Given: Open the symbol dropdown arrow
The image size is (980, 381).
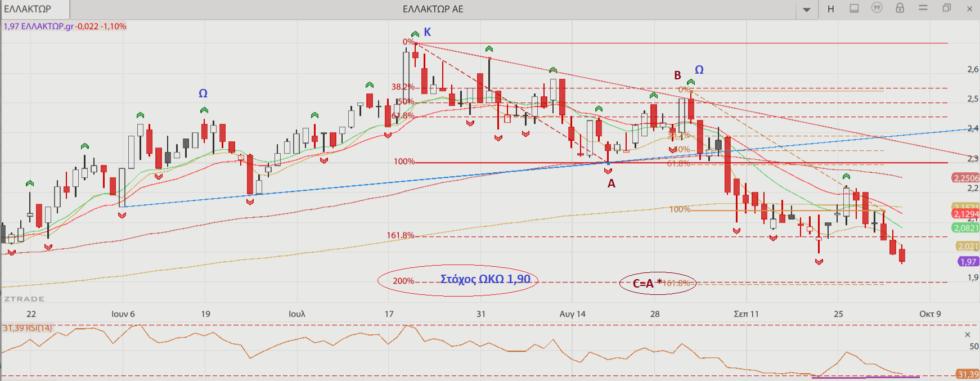Looking at the screenshot, I should [807, 10].
